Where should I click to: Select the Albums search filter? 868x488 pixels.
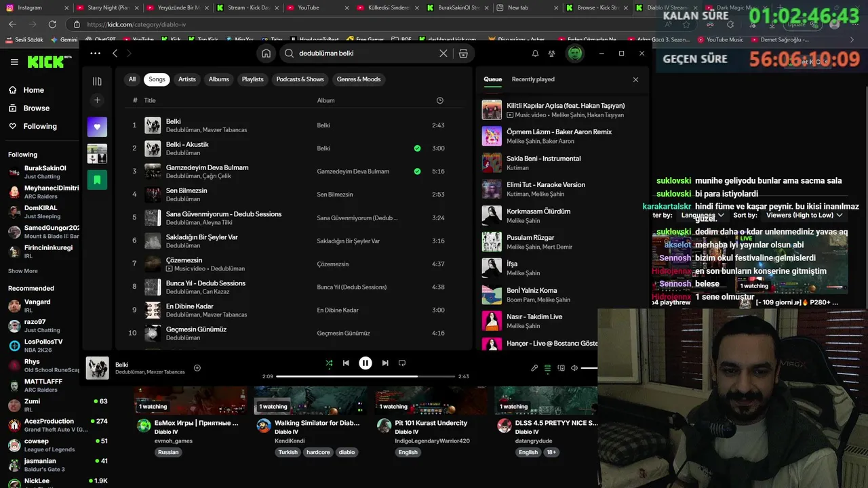click(x=219, y=79)
